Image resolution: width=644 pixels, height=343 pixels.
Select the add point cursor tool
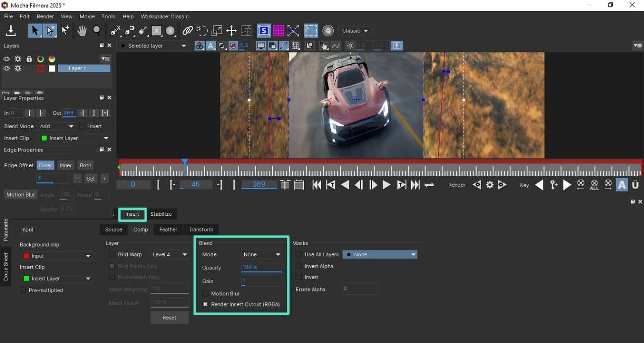point(65,31)
